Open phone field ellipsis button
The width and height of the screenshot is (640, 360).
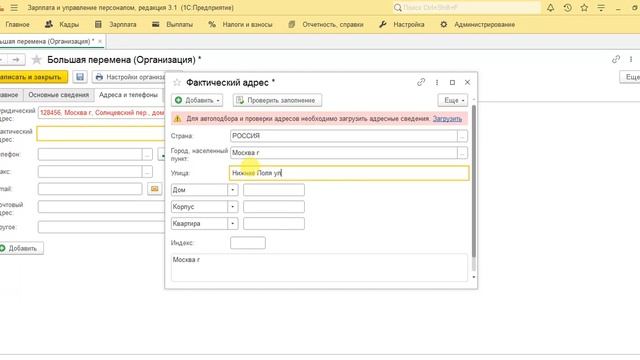pos(147,154)
